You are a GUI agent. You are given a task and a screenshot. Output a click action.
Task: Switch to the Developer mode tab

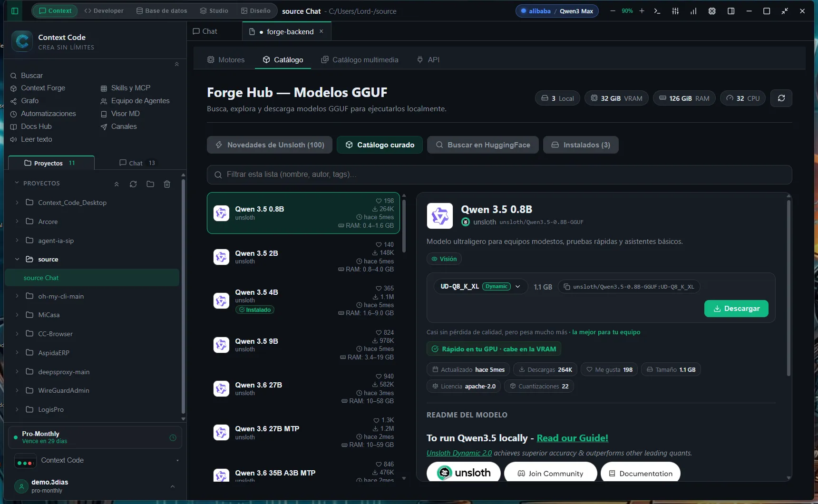tap(104, 11)
